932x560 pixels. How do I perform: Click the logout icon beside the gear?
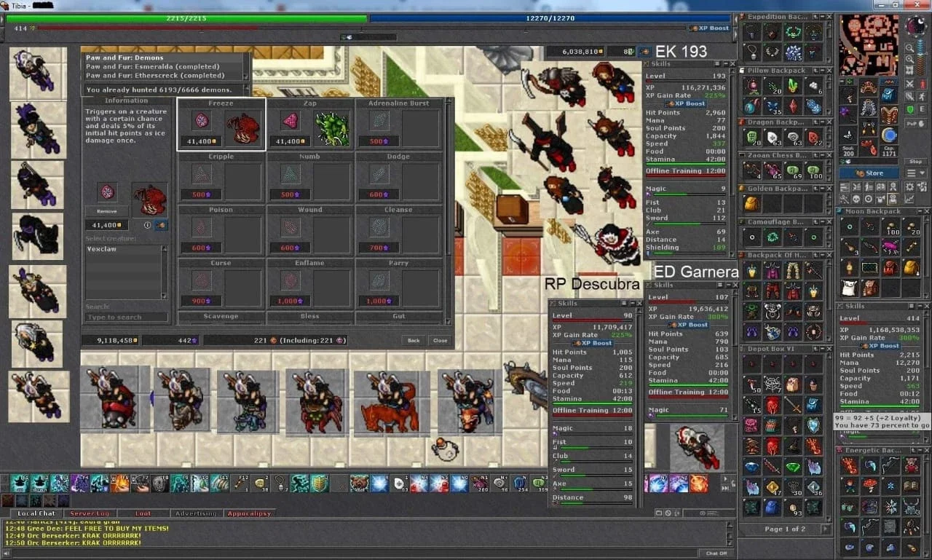click(922, 186)
